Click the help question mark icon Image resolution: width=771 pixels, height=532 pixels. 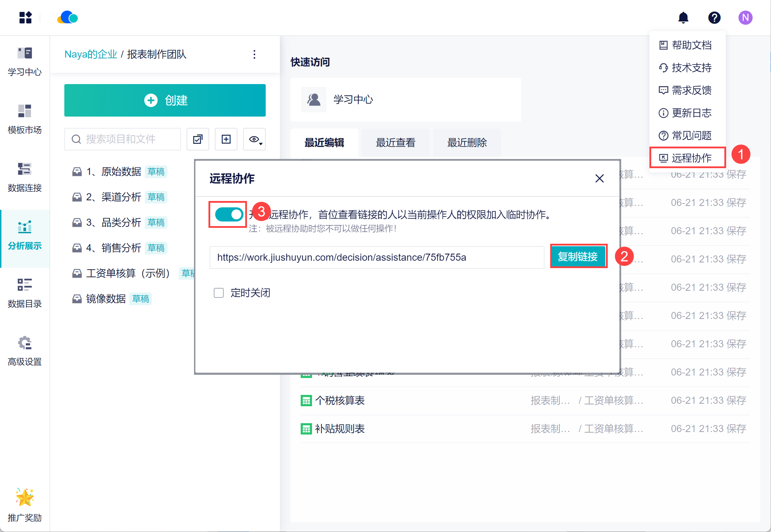714,18
